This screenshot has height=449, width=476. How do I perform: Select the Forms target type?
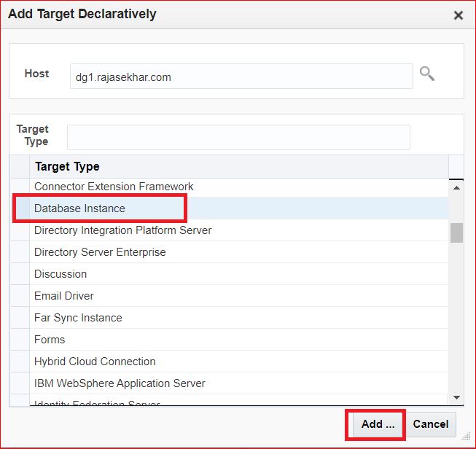coord(50,340)
